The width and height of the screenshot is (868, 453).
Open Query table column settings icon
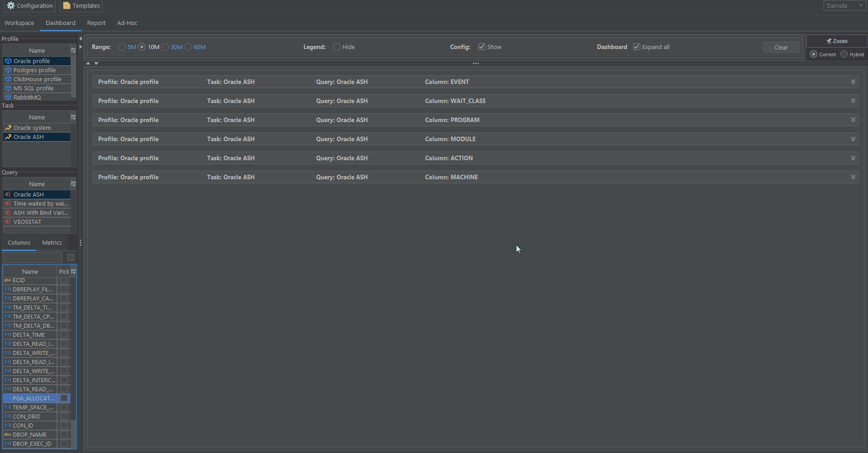tap(73, 184)
